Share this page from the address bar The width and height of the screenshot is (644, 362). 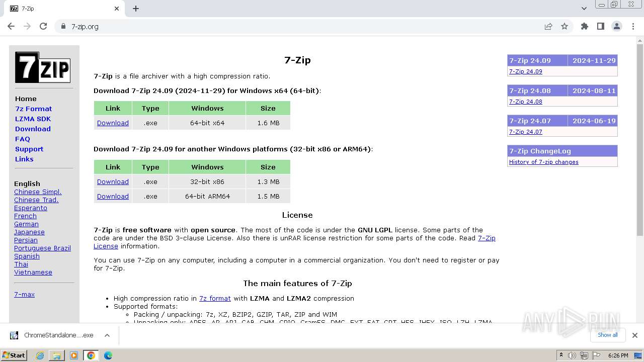[x=548, y=27]
